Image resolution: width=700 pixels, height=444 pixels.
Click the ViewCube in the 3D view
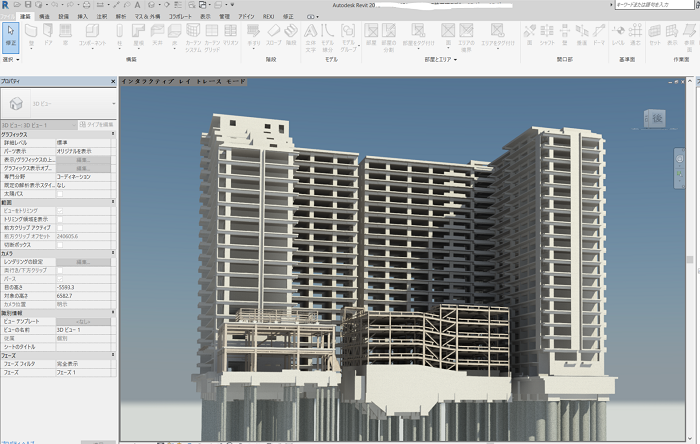[x=658, y=119]
